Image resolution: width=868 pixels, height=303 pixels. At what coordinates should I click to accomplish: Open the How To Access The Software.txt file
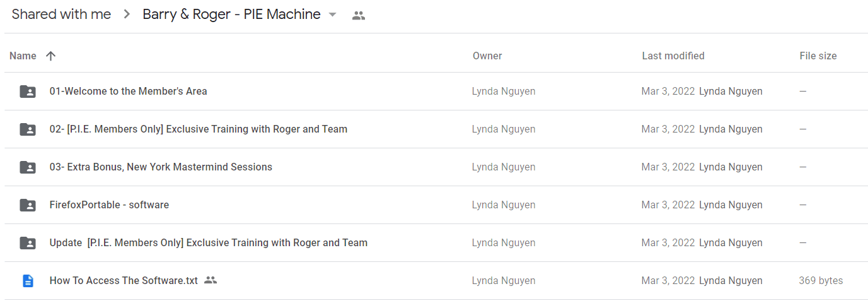click(x=124, y=280)
